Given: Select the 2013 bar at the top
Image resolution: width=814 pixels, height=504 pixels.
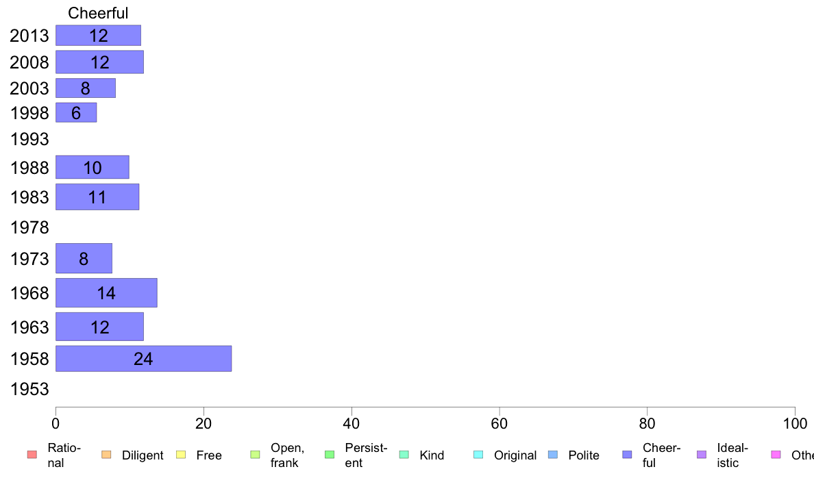Looking at the screenshot, I should pos(99,36).
